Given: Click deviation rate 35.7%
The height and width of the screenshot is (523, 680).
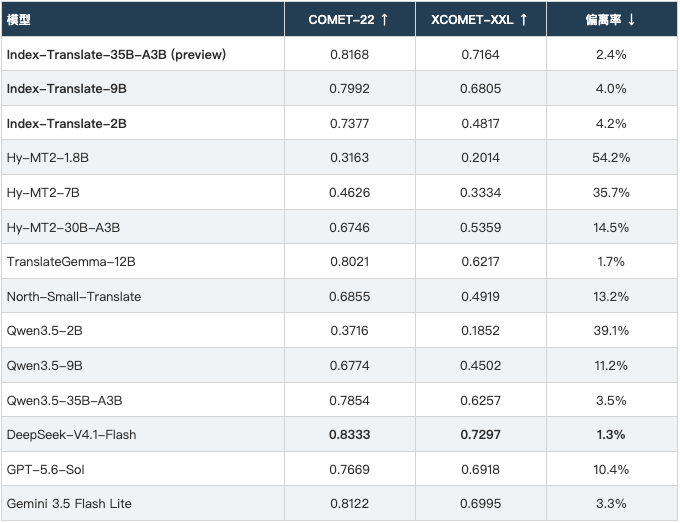Looking at the screenshot, I should pos(611,193).
